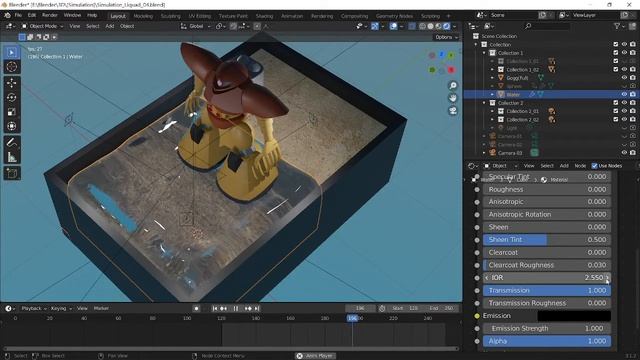Cancel the Anim Player job
Image resolution: width=640 pixels, height=360 pixels.
(299, 356)
